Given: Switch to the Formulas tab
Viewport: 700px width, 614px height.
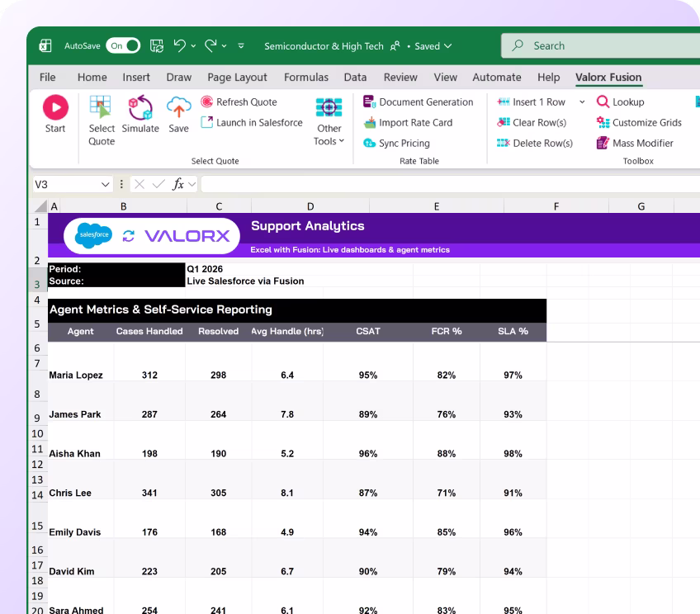Looking at the screenshot, I should click(306, 78).
